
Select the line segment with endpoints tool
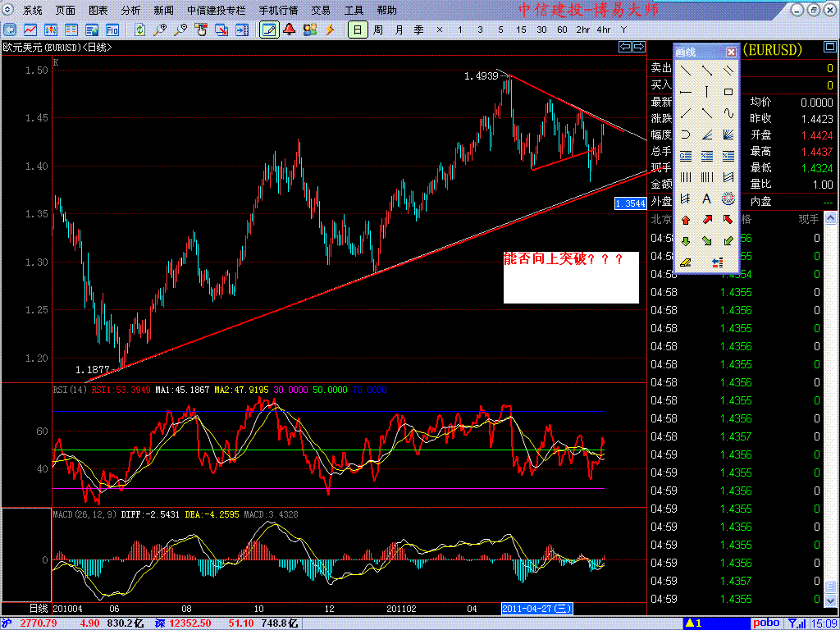707,71
